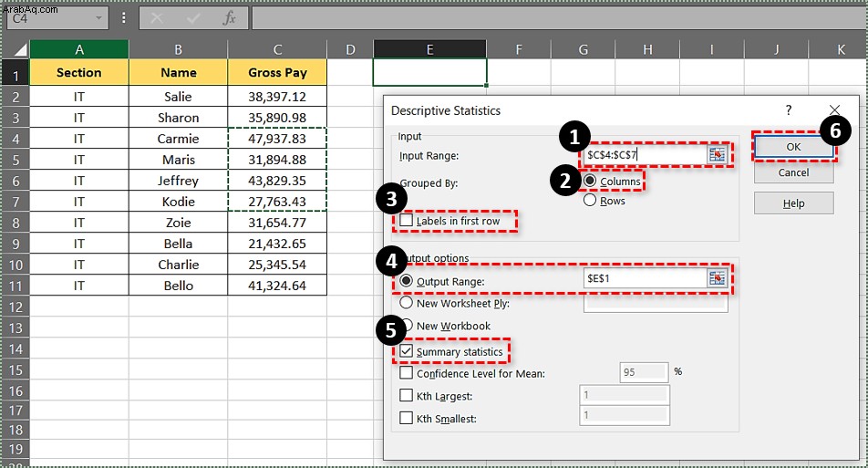
Task: Click the cell containing Charlie
Action: click(x=179, y=265)
